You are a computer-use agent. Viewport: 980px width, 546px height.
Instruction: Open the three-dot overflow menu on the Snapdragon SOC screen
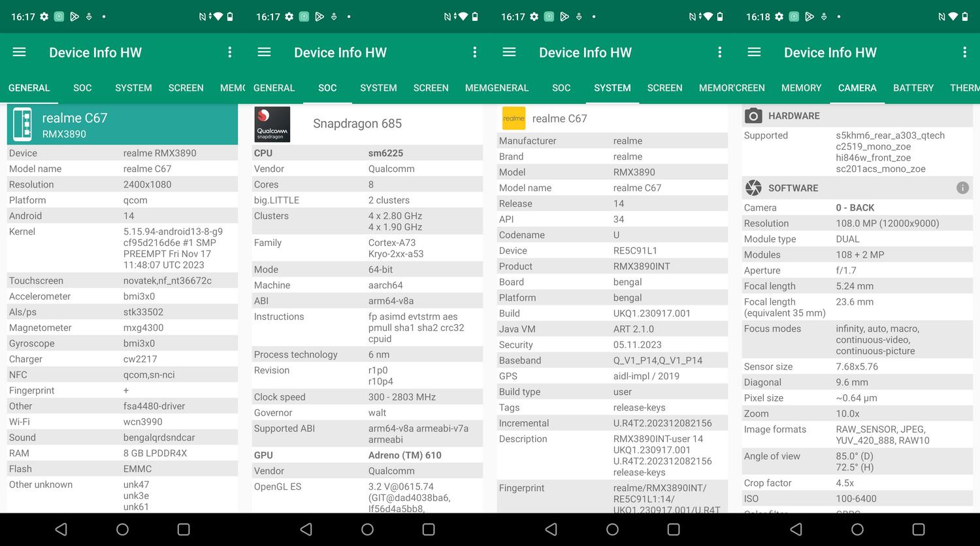click(x=474, y=52)
